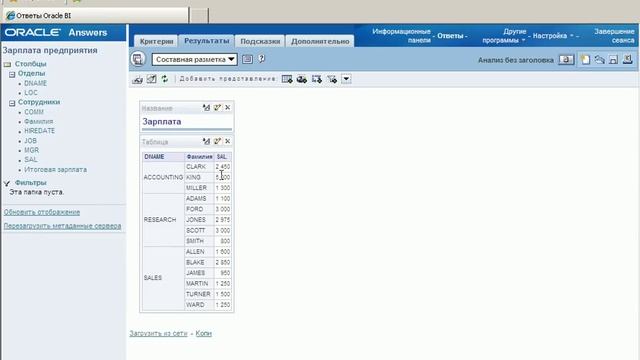This screenshot has height=360, width=640.
Task: Click Перезагрузить метаданные сервера link
Action: click(62, 226)
